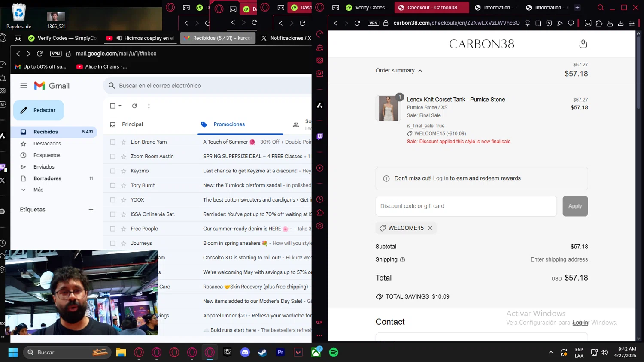Viewport: 644px width, 362px height.
Task: Open the Notificaciones / X tab
Action: [286, 38]
